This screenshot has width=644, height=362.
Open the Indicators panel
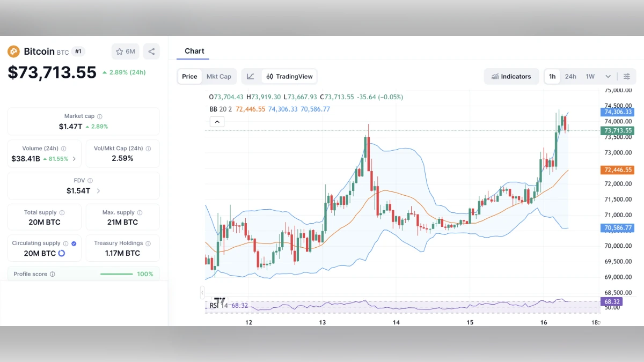pos(511,76)
